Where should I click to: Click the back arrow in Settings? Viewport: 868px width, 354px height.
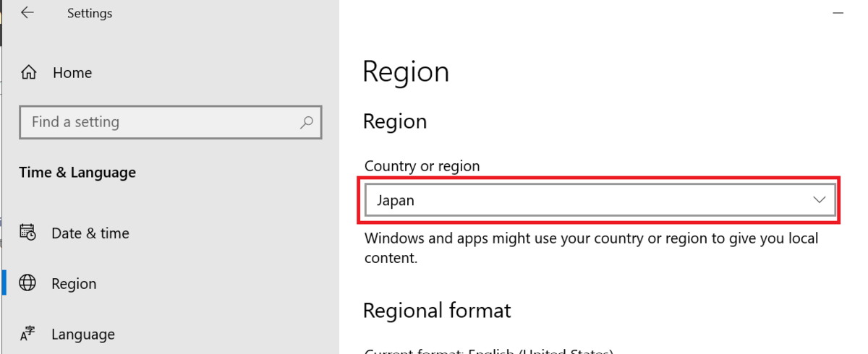pyautogui.click(x=27, y=12)
